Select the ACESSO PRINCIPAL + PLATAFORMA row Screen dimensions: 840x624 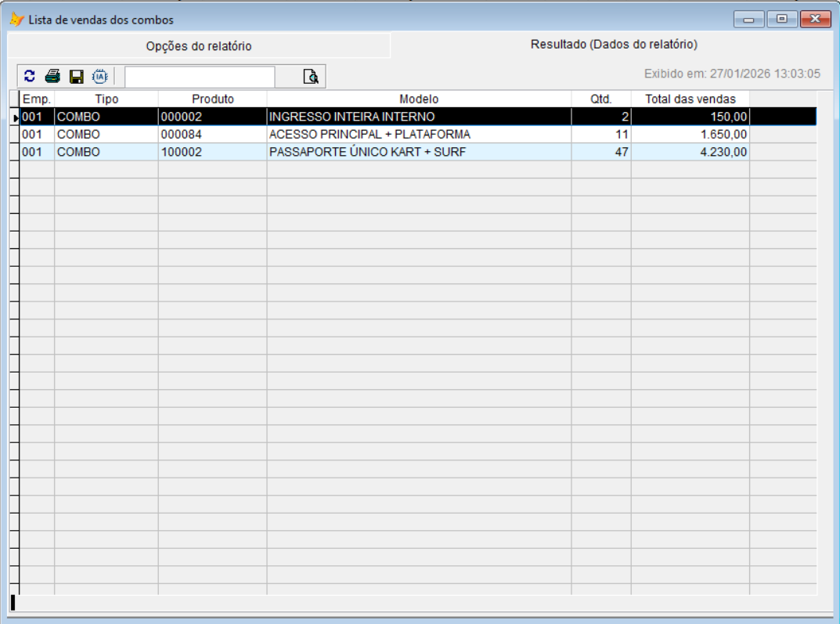tap(370, 134)
